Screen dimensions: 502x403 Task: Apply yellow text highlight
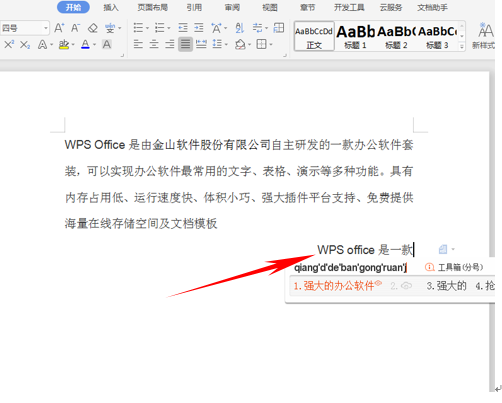pyautogui.click(x=64, y=44)
